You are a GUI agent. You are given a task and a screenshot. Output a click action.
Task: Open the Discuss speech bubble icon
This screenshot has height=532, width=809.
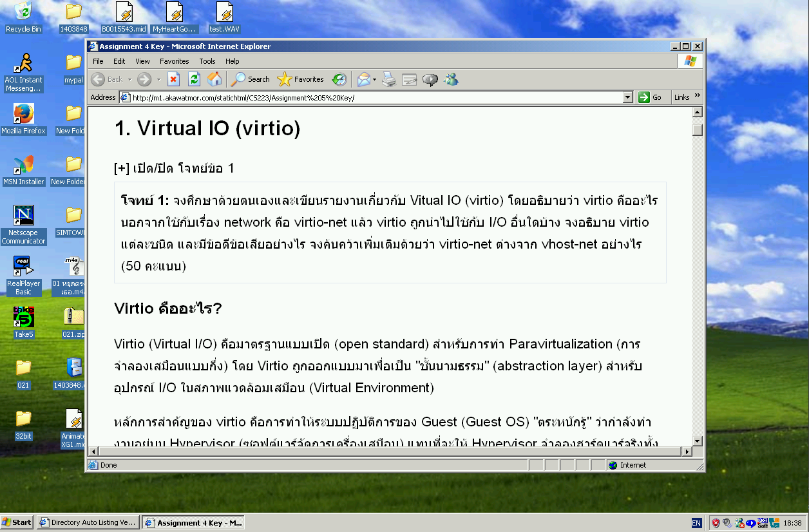point(430,79)
